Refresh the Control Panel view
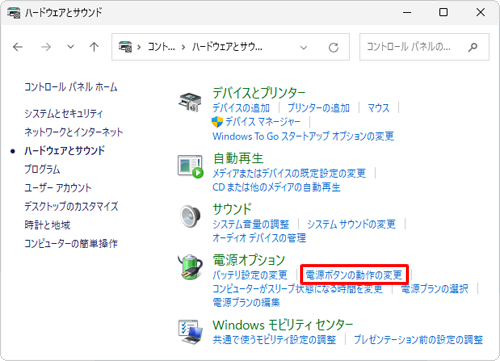The height and width of the screenshot is (361, 500). (333, 48)
